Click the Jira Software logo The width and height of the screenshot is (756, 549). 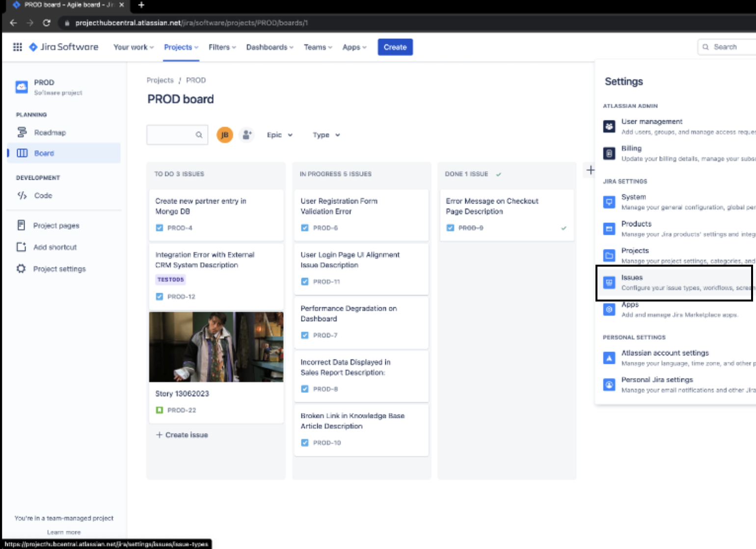(64, 47)
